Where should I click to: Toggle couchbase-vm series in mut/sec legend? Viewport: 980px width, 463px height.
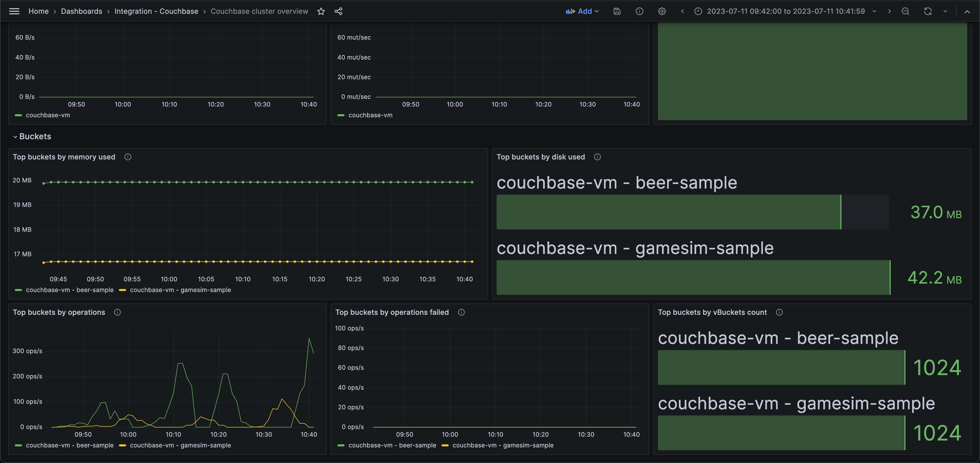point(370,115)
